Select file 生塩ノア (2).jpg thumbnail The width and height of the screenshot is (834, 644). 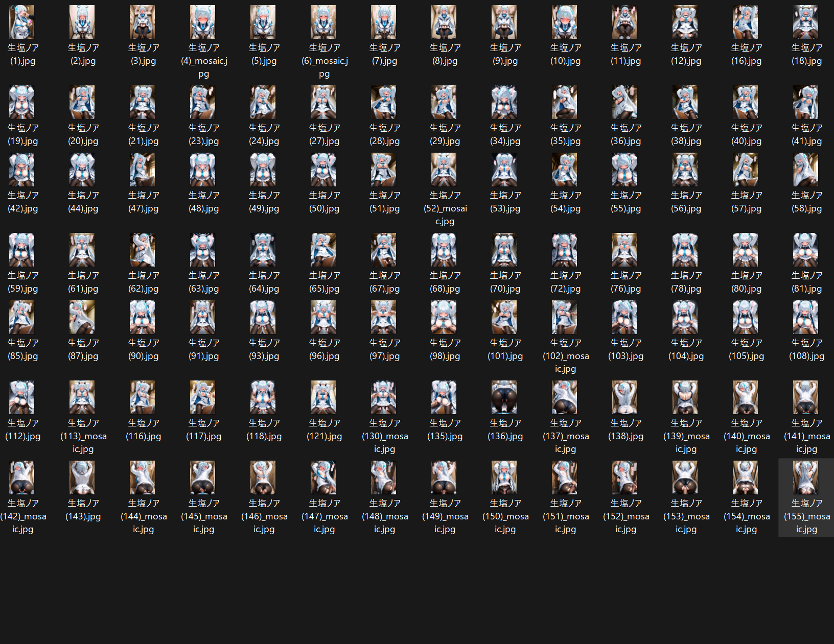[x=83, y=22]
